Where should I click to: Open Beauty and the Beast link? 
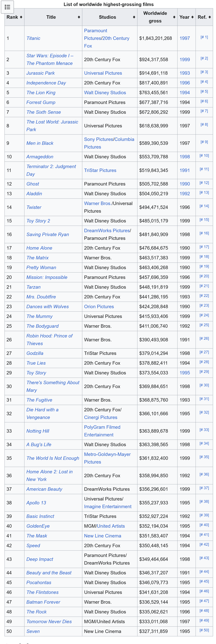coord(49,572)
